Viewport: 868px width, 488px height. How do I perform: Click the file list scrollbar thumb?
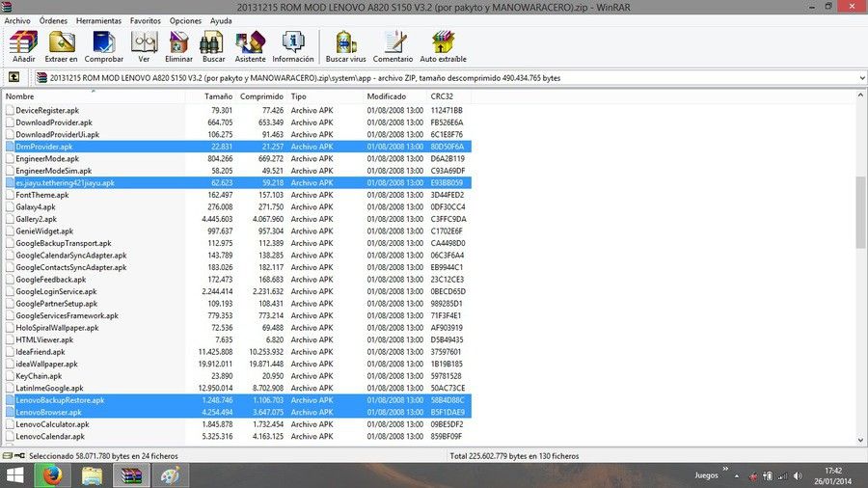click(x=861, y=212)
